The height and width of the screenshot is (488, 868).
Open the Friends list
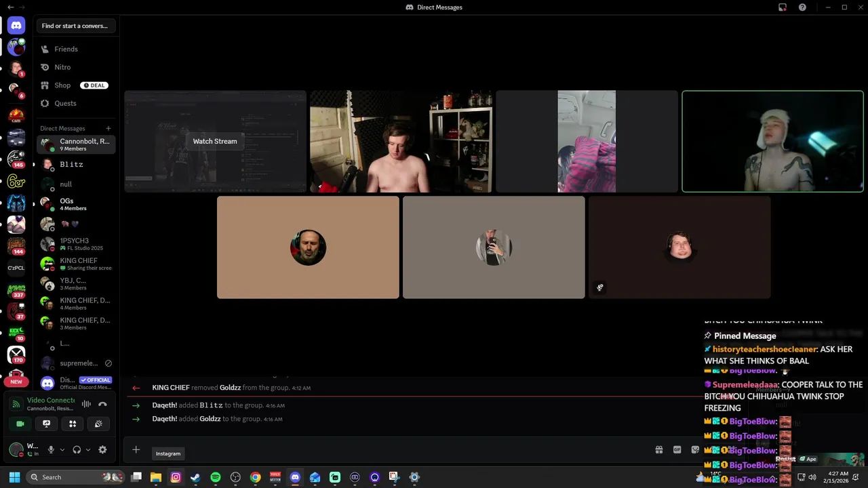pyautogui.click(x=76, y=49)
